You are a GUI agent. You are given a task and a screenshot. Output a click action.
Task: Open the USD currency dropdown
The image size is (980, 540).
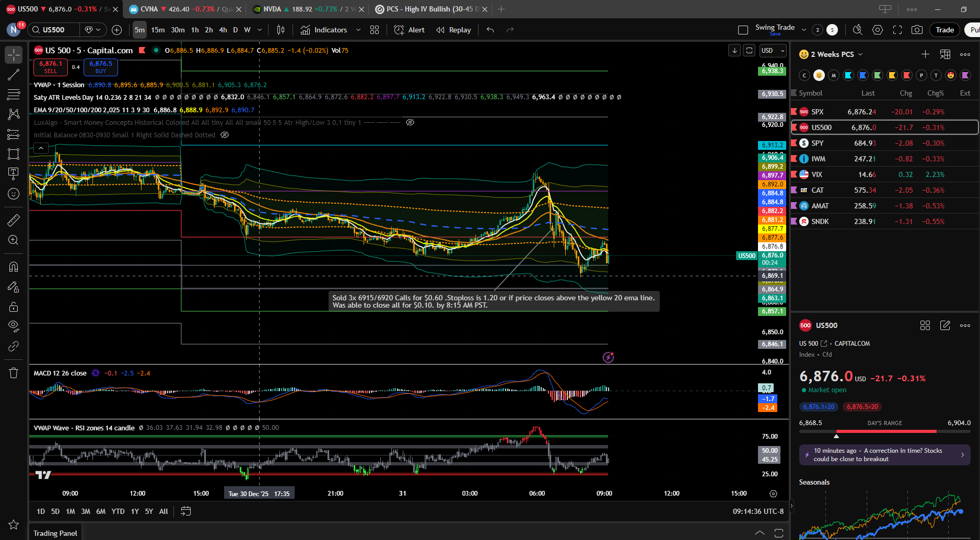tap(773, 51)
